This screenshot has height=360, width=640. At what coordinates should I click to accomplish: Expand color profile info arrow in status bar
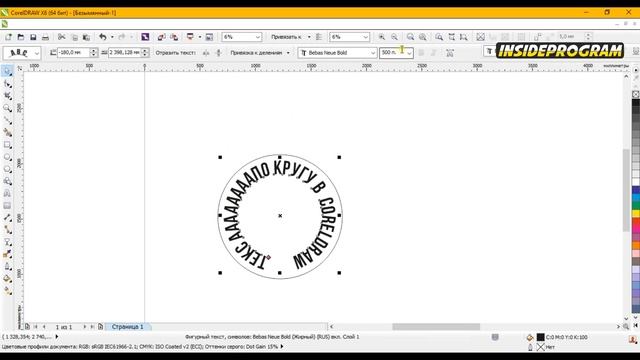(282, 347)
